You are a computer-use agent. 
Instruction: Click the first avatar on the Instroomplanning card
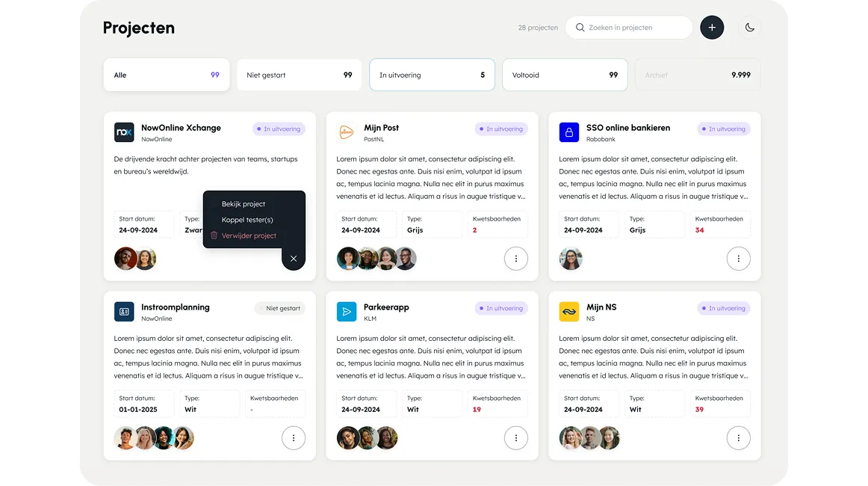125,438
